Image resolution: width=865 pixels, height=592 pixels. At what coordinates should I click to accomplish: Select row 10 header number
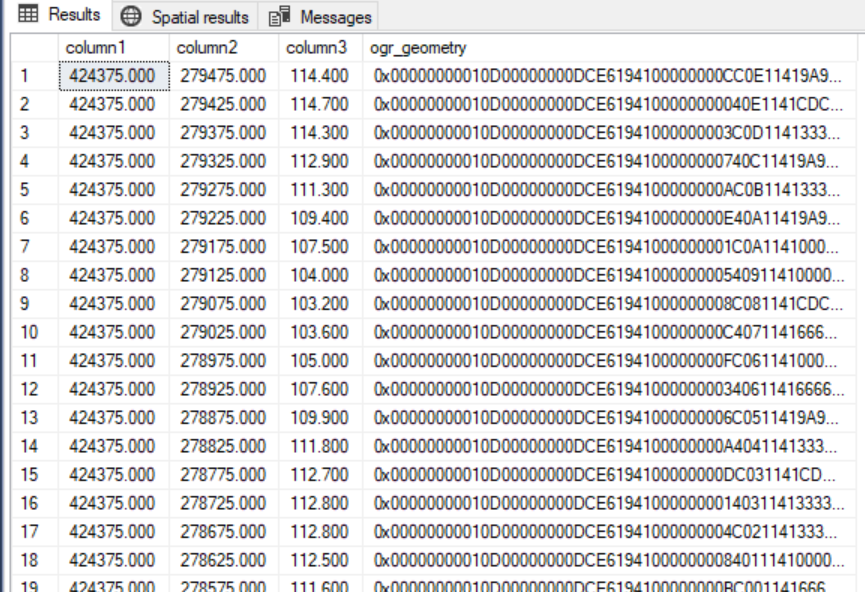pyautogui.click(x=34, y=332)
